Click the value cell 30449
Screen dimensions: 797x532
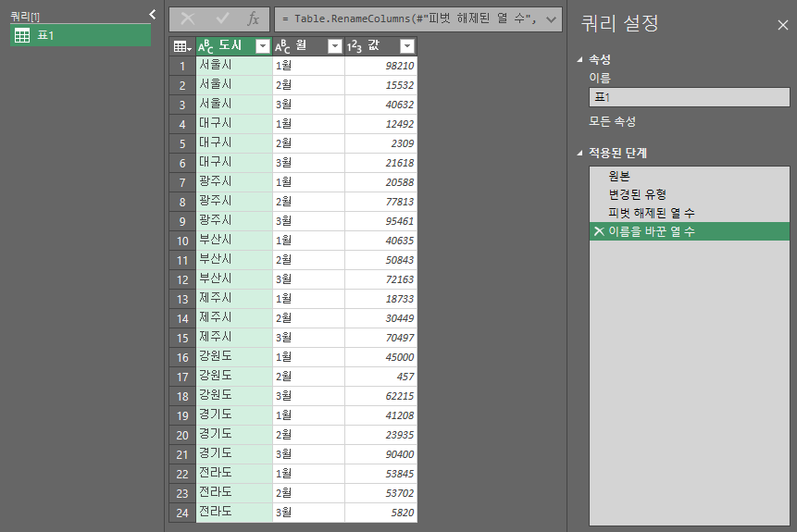380,318
